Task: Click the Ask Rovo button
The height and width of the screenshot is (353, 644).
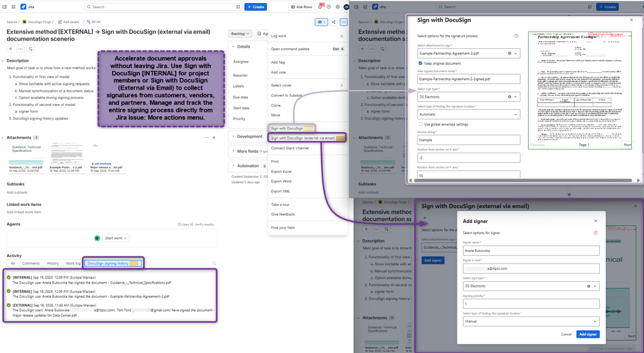Action: tap(301, 7)
